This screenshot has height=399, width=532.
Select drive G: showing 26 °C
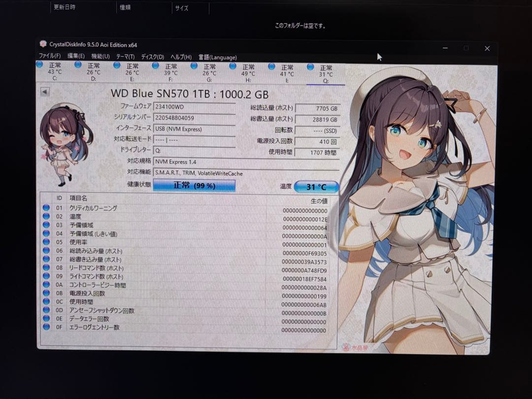[209, 70]
